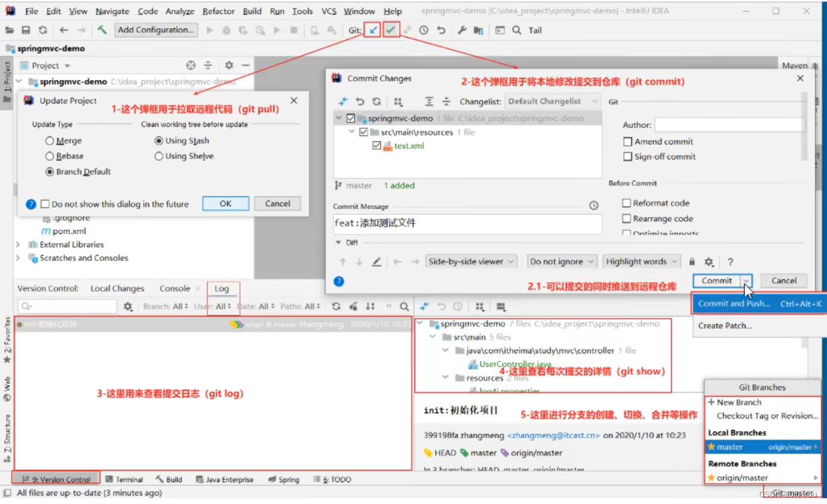Click collapse all icon in Project panel
Screen dimensions: 827x504
pyautogui.click(x=208, y=65)
